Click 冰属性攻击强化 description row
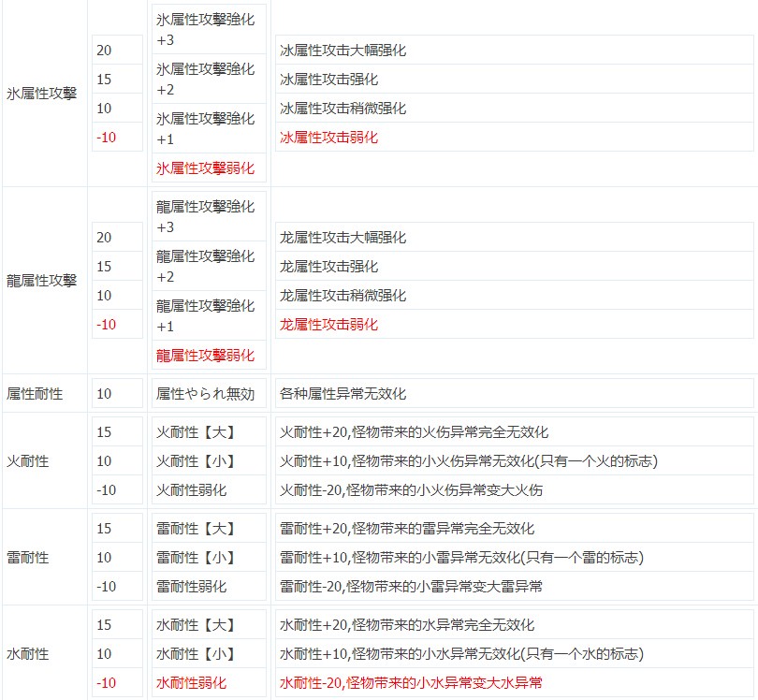 coord(515,79)
